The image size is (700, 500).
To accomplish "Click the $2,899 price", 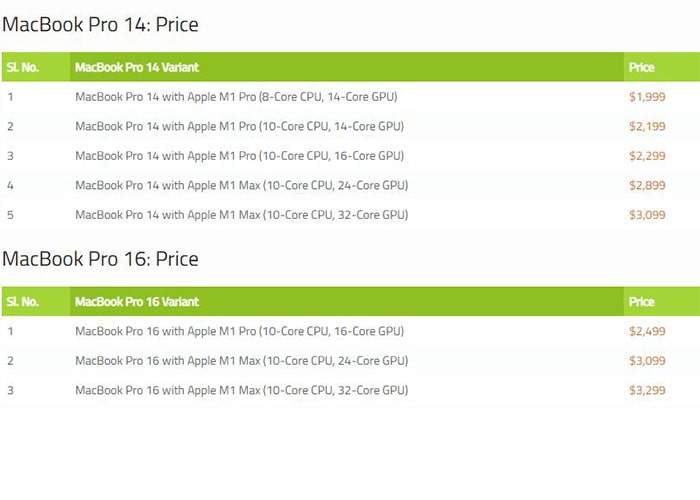I will tap(646, 185).
